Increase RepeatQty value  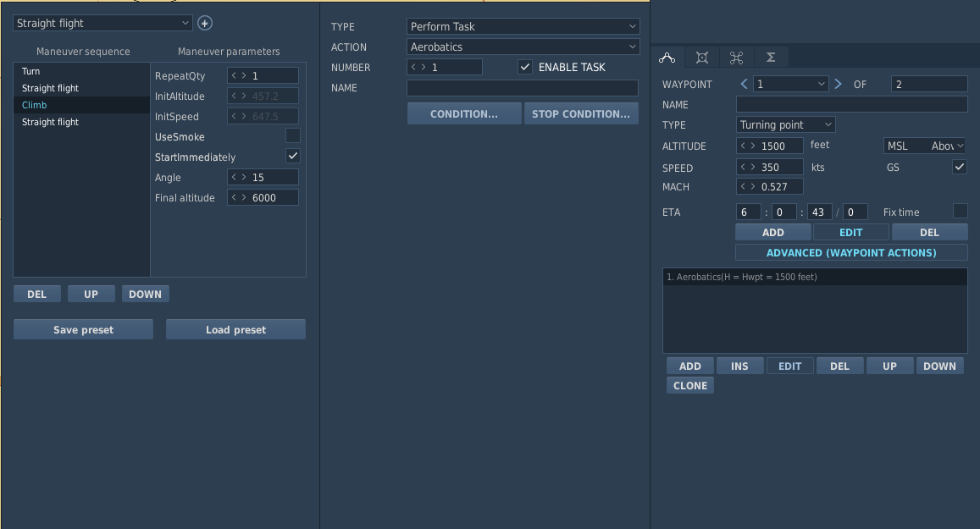point(244,75)
